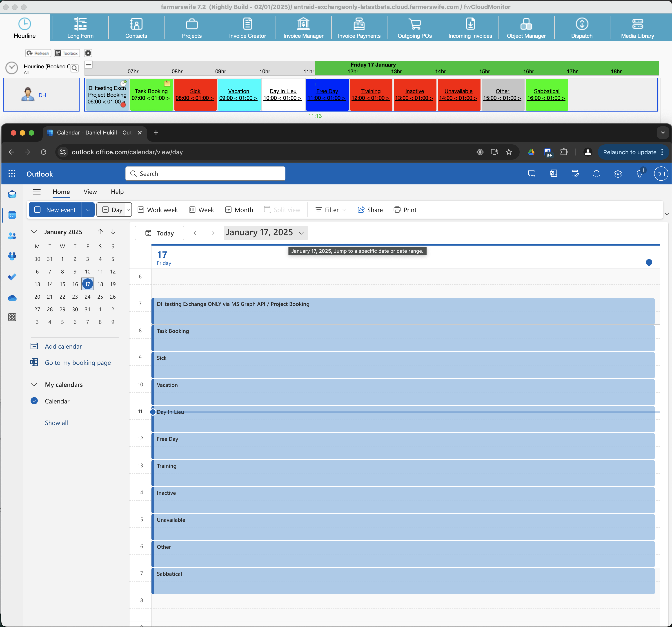Switch to the View tab
The image size is (672, 627).
tap(90, 192)
